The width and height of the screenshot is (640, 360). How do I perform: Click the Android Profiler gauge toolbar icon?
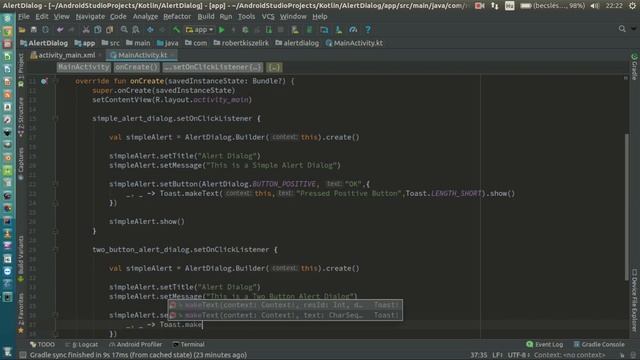click(353, 30)
